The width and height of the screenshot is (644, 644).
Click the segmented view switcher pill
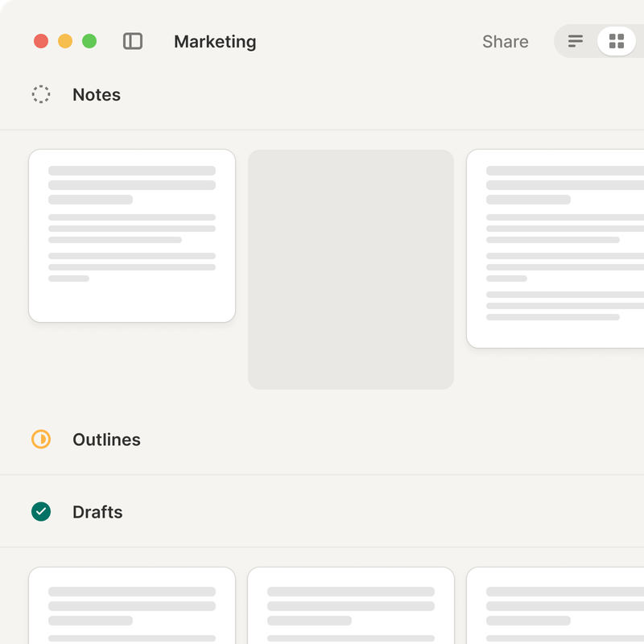coord(596,41)
